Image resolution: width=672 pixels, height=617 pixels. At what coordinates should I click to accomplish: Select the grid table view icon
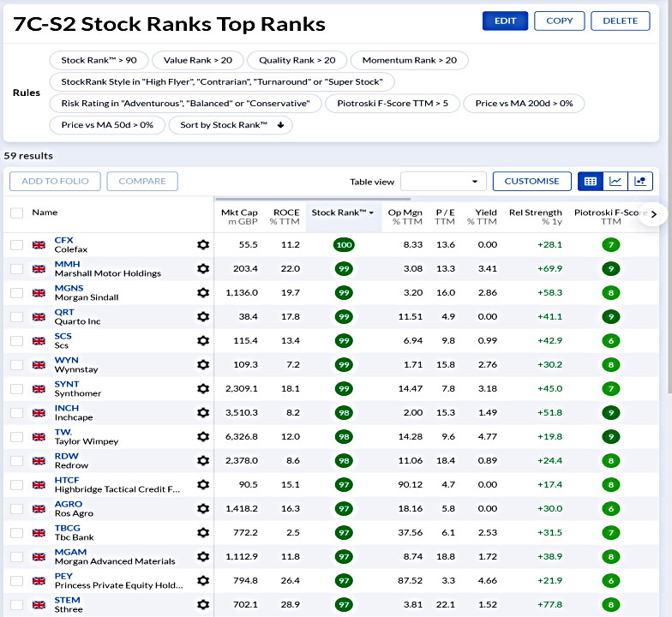(590, 182)
